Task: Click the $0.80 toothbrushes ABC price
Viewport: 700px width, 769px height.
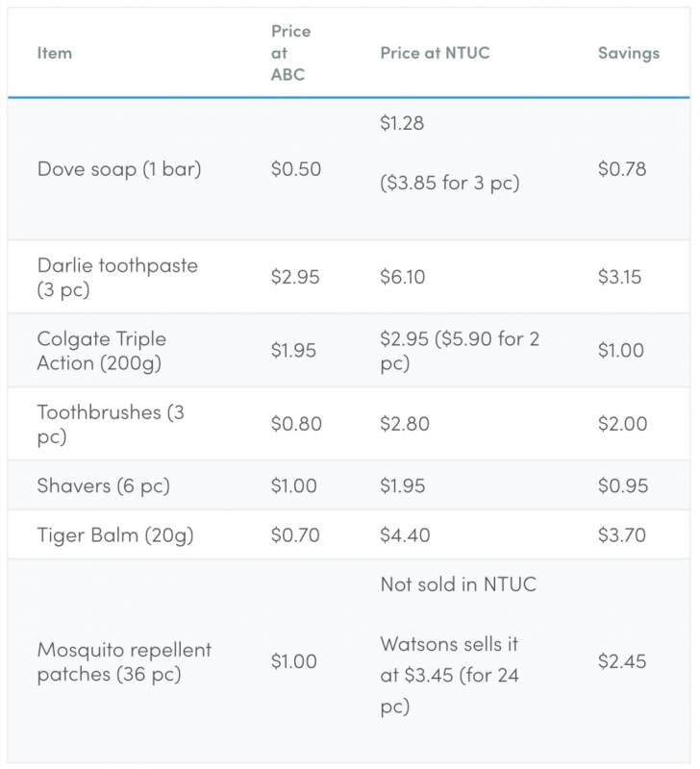Action: [x=296, y=424]
